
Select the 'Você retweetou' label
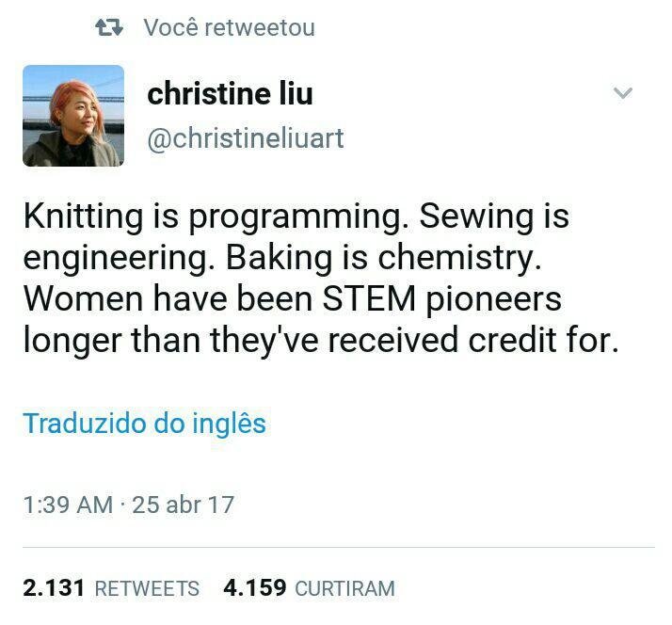coord(230,27)
